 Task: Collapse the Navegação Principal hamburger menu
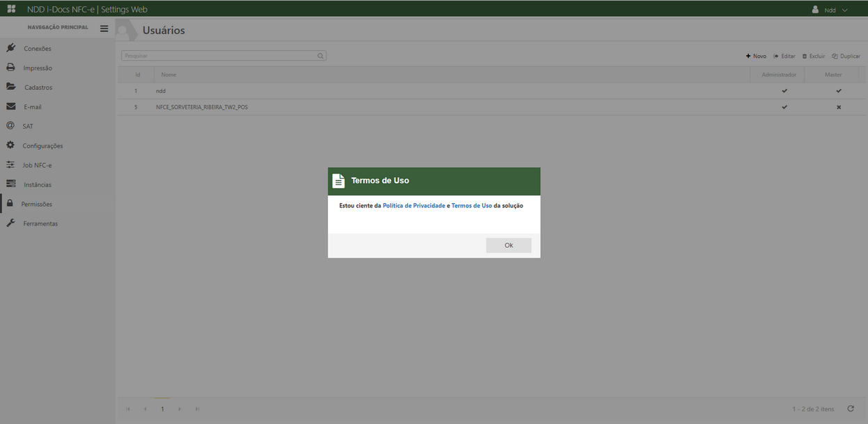(104, 28)
